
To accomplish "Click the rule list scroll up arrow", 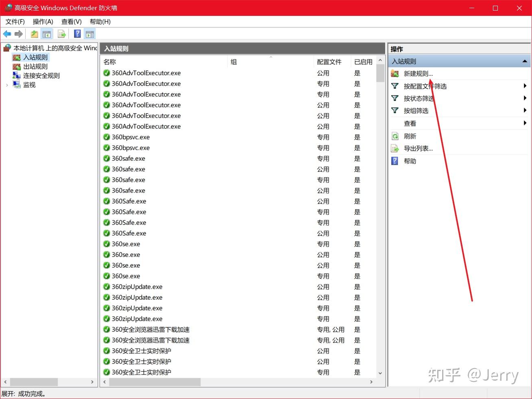I will click(x=380, y=60).
